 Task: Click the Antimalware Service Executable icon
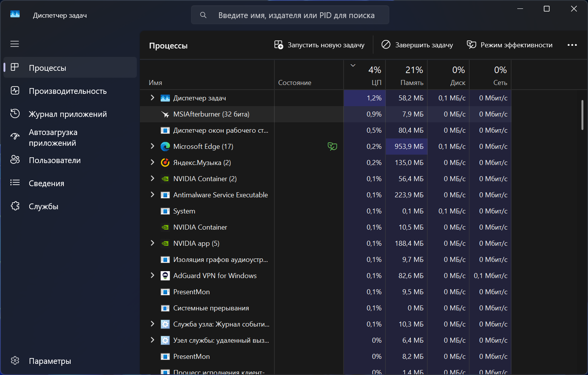point(165,195)
